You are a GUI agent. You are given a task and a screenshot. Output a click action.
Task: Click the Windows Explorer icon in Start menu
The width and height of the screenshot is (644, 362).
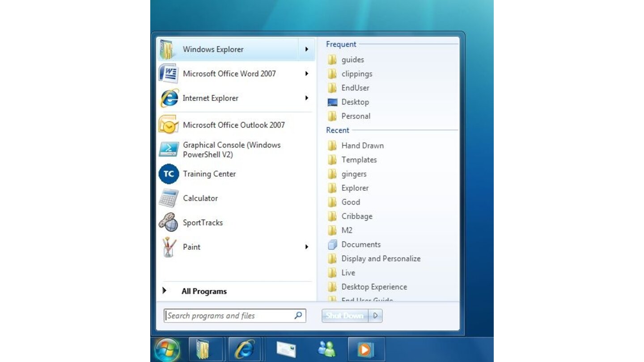pyautogui.click(x=168, y=50)
